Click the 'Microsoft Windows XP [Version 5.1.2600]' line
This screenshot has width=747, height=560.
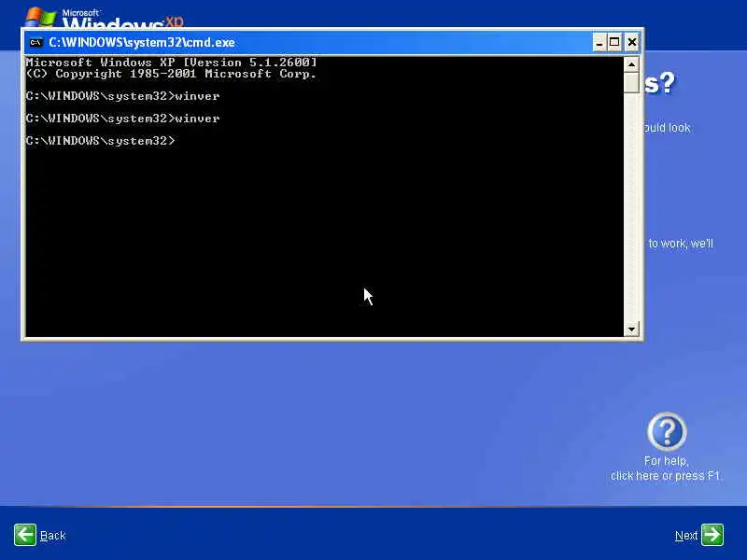171,63
